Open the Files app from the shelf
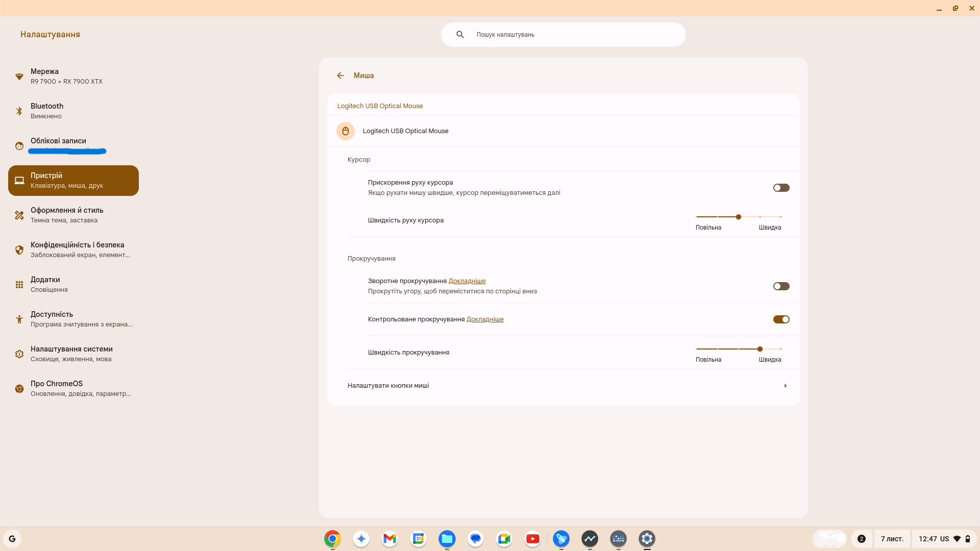 coord(447,538)
